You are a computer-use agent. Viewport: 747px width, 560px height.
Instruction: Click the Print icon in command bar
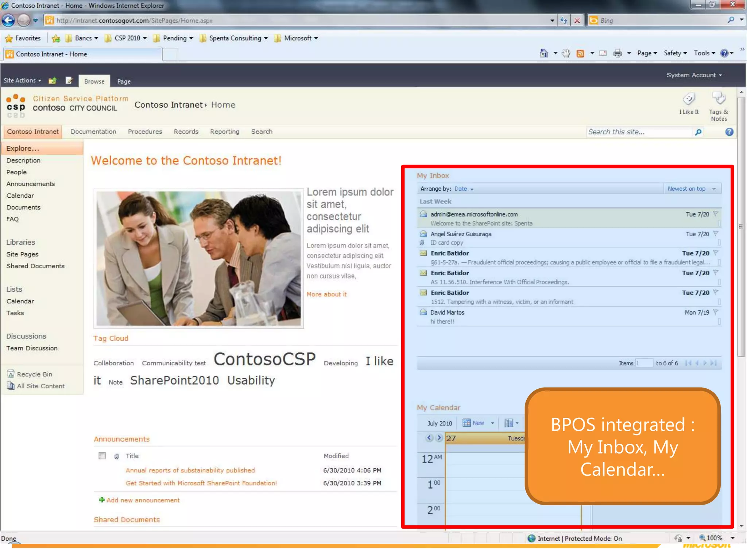point(618,54)
